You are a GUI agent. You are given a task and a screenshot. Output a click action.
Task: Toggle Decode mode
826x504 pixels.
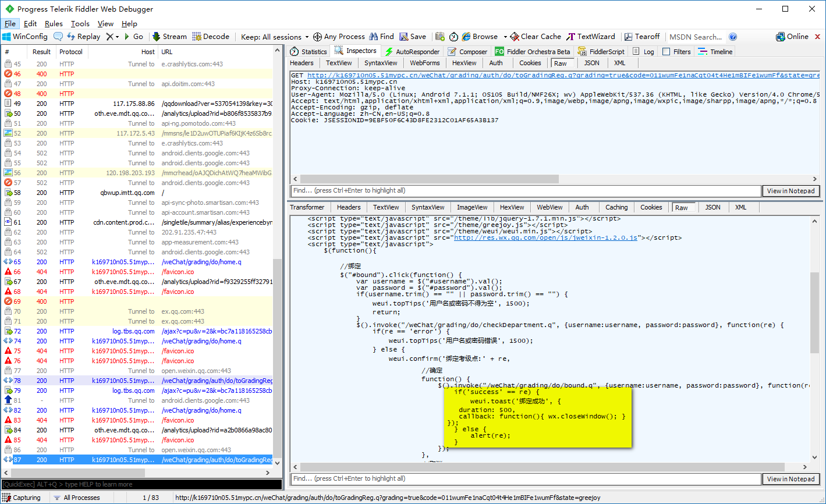[x=211, y=37]
